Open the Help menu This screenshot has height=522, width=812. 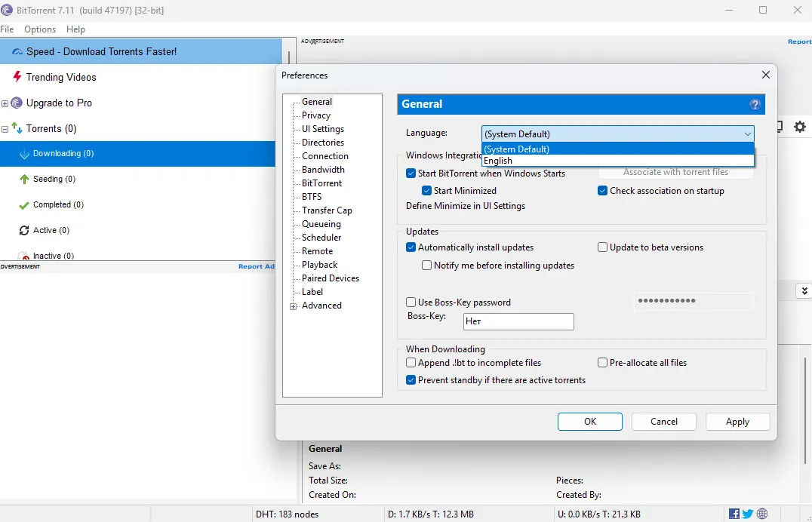[75, 29]
